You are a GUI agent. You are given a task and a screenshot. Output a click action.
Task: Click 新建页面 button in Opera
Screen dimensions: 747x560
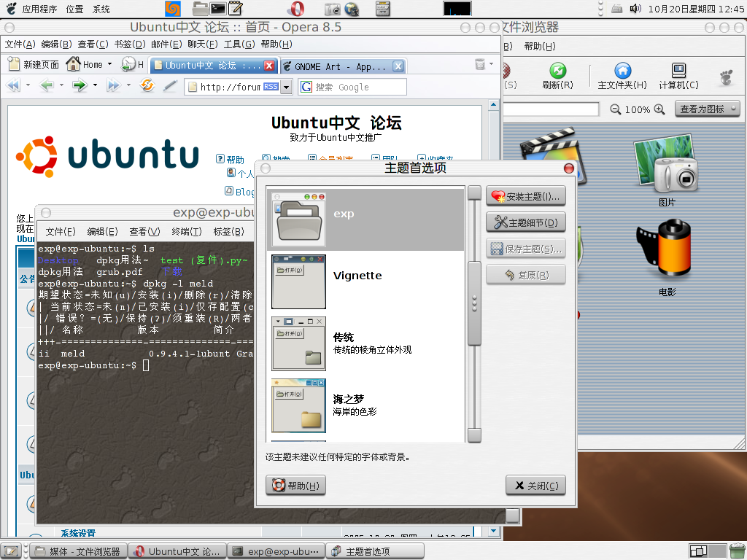[x=34, y=64]
